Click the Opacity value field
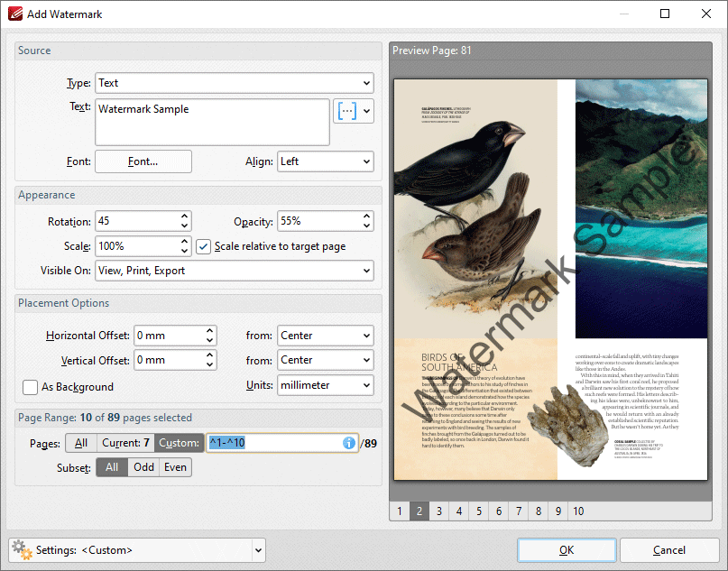Viewport: 728px width, 571px height. tap(319, 221)
